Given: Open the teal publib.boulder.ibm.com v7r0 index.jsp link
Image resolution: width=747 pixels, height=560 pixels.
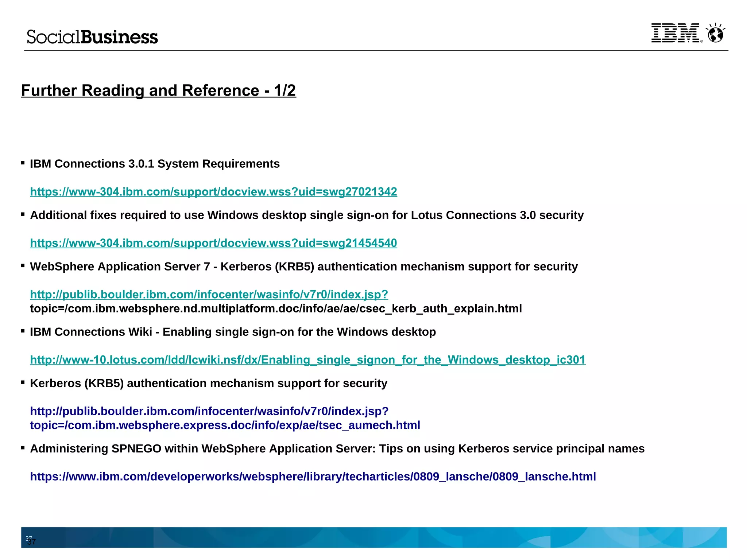Looking at the screenshot, I should 209,295.
